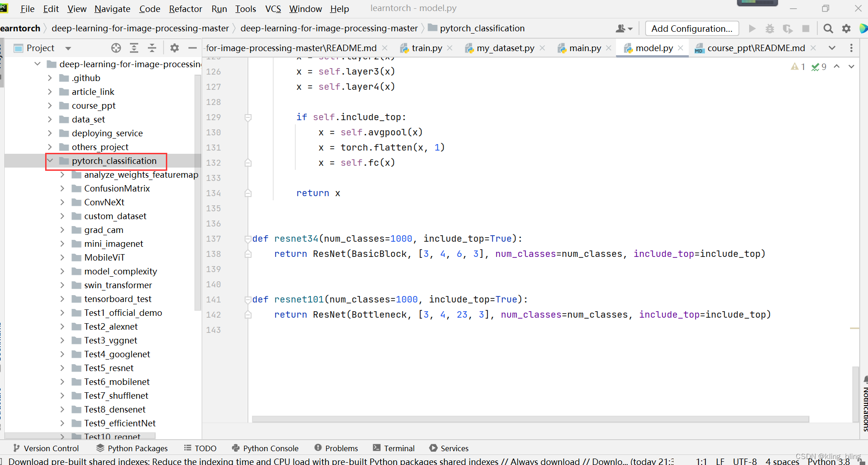Close the my_dataset.py tab

542,48
